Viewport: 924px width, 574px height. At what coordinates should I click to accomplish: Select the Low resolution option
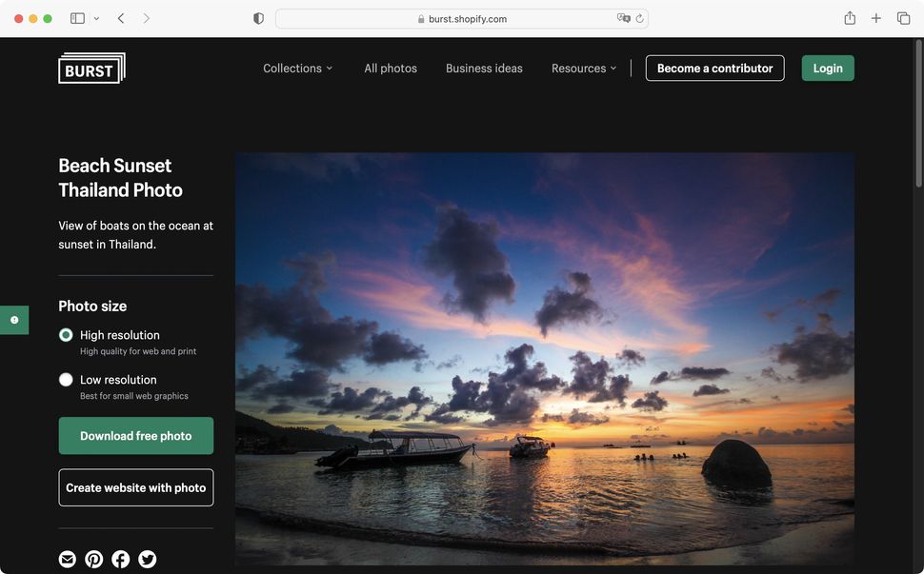click(x=66, y=379)
